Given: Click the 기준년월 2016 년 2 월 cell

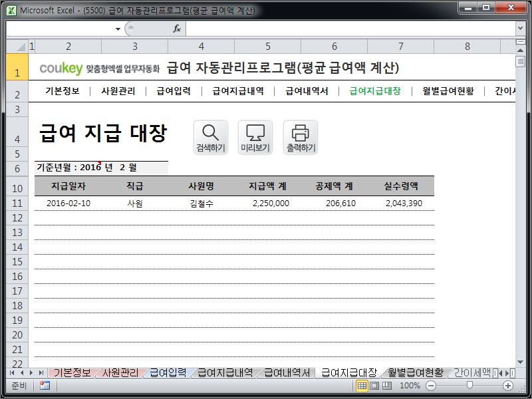Looking at the screenshot, I should pyautogui.click(x=101, y=168).
